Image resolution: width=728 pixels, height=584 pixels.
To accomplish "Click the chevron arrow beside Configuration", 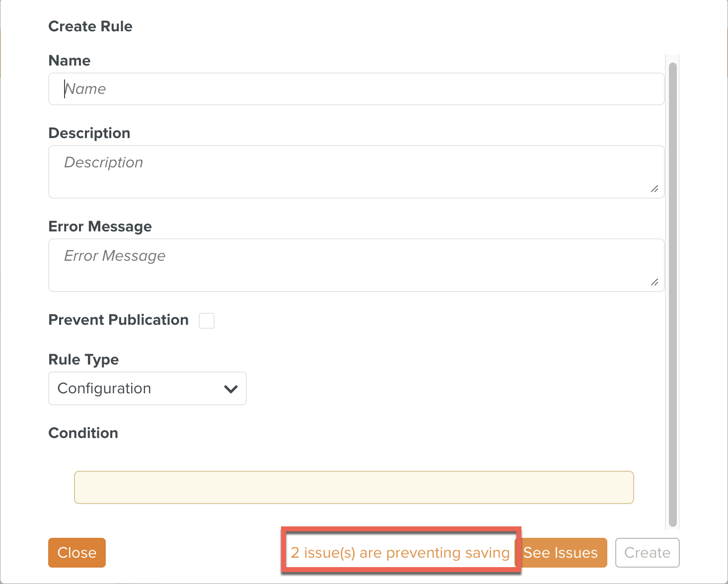I will [231, 389].
